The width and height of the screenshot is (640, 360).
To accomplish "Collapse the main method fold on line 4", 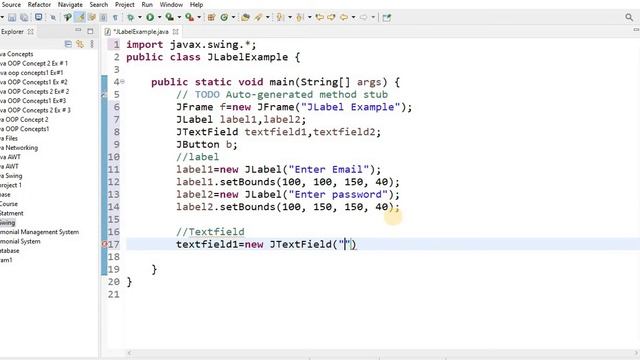I will tap(122, 82).
